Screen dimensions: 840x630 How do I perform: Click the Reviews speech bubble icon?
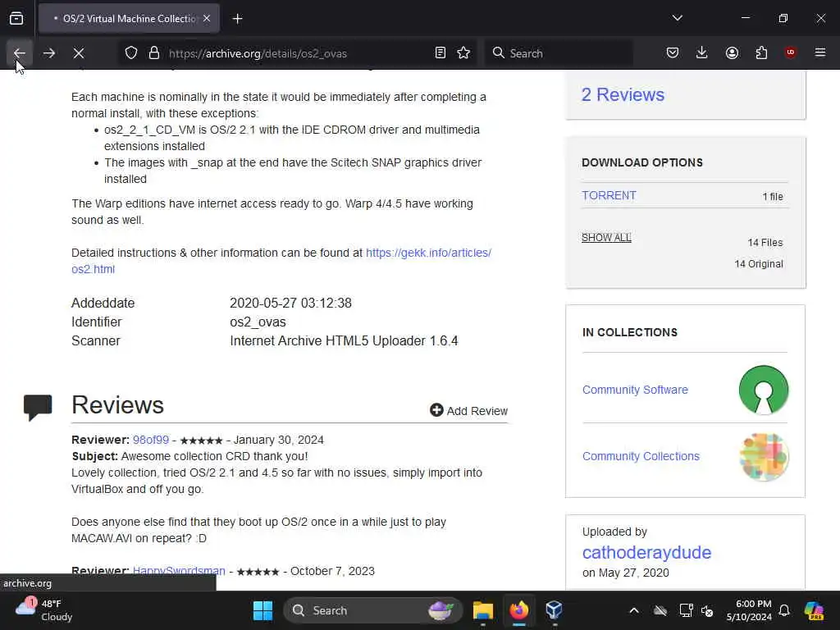(38, 408)
